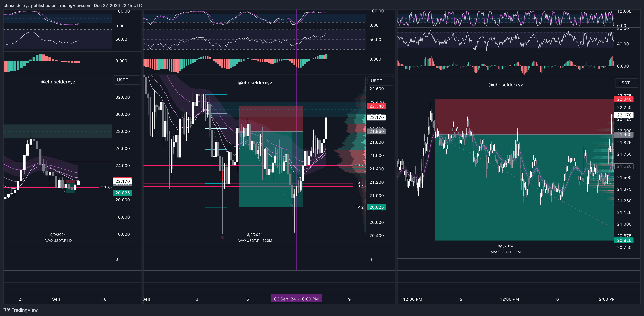Click the green 20.825 label on the daily chart
This screenshot has width=644, height=316.
click(122, 193)
